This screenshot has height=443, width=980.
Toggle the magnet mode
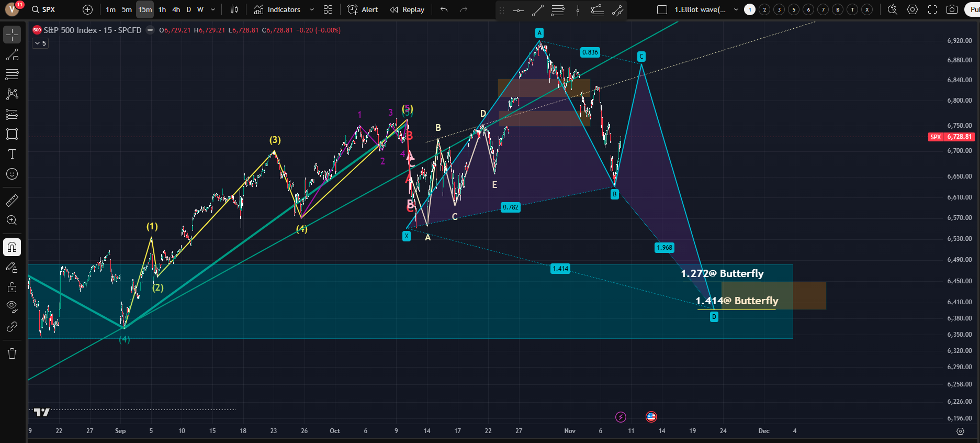pos(12,247)
